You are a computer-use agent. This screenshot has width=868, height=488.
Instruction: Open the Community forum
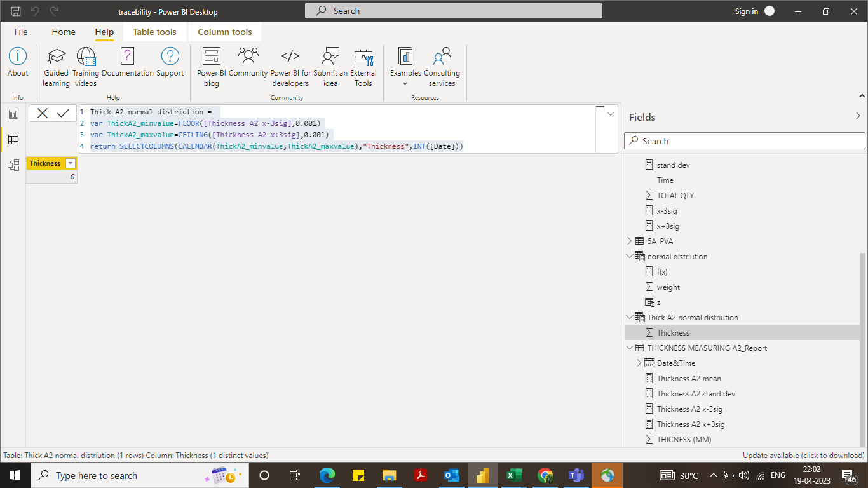[248, 62]
